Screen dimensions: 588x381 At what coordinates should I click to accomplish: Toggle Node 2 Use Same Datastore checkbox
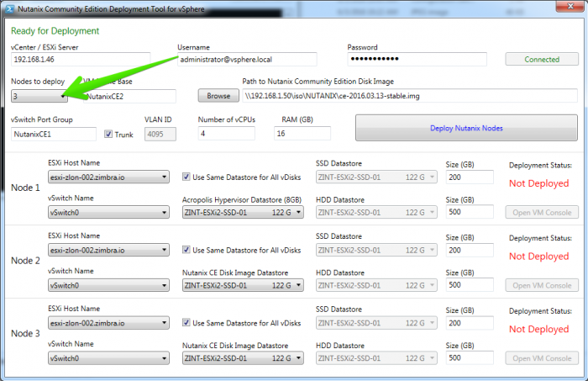(x=186, y=250)
